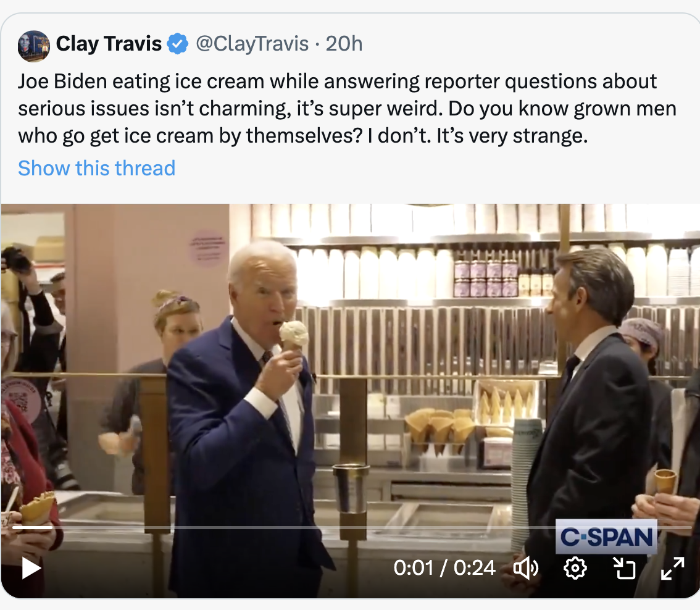Click the jars on the shelf in video
The width and height of the screenshot is (700, 610).
tap(486, 278)
